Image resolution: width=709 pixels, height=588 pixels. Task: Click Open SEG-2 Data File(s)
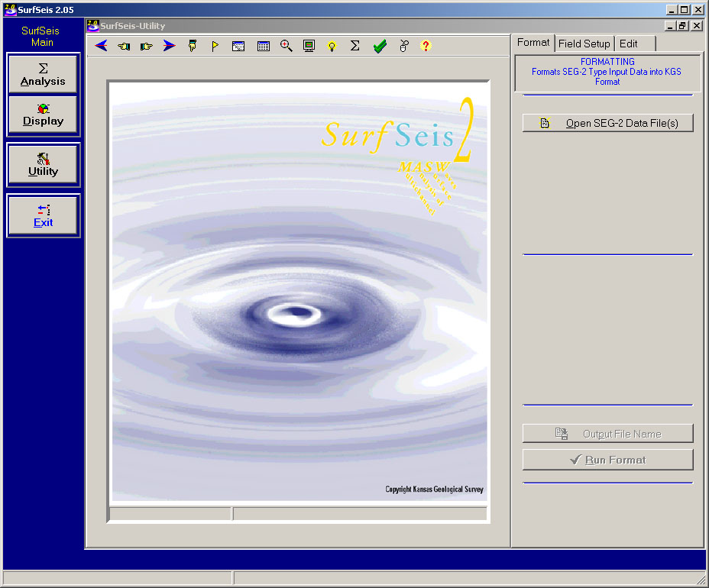607,122
